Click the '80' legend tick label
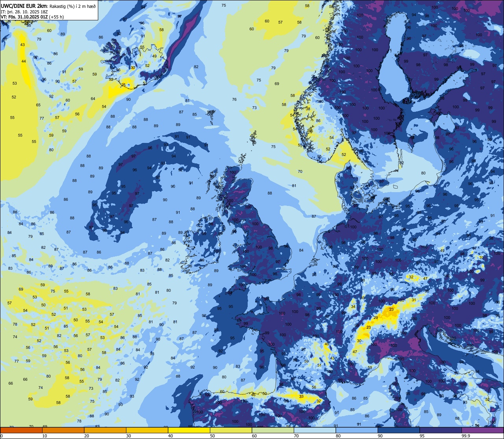 [x=338, y=436]
